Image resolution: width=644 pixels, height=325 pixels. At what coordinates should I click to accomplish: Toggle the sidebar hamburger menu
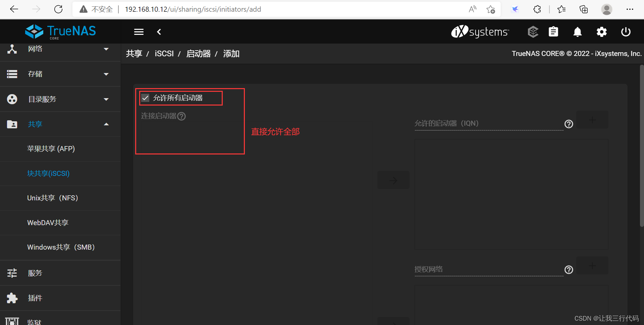coord(139,32)
